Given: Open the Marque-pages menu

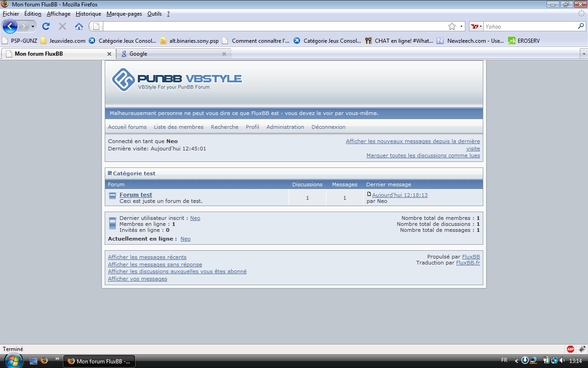Looking at the screenshot, I should (124, 14).
